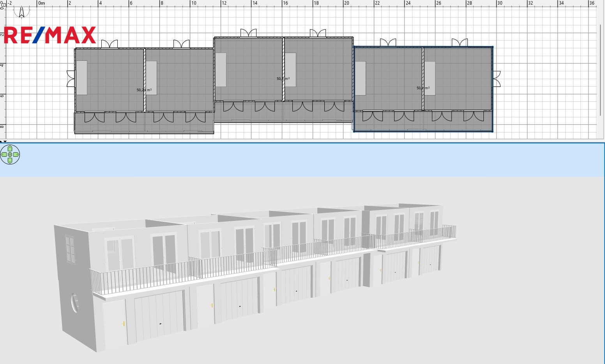Image resolution: width=605 pixels, height=364 pixels.
Task: Select the 50,24 m² room area label
Action: [144, 90]
